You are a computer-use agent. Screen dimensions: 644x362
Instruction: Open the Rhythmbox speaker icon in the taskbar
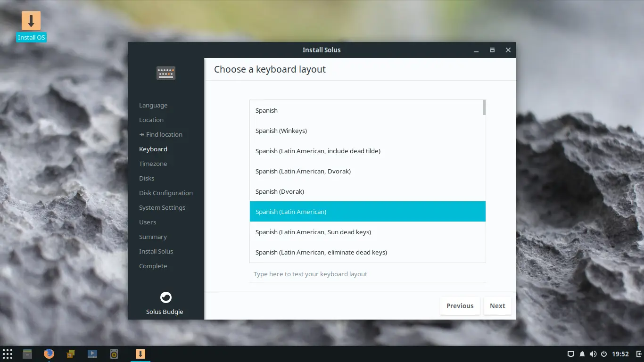[114, 354]
